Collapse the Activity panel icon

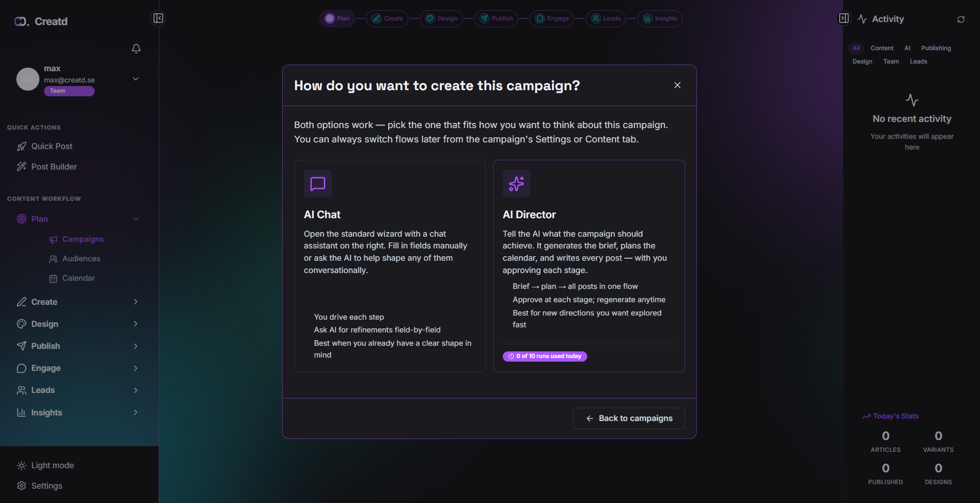(844, 18)
